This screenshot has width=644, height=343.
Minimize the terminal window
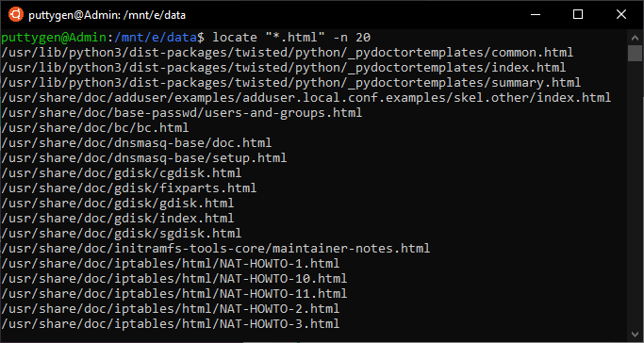(536, 15)
